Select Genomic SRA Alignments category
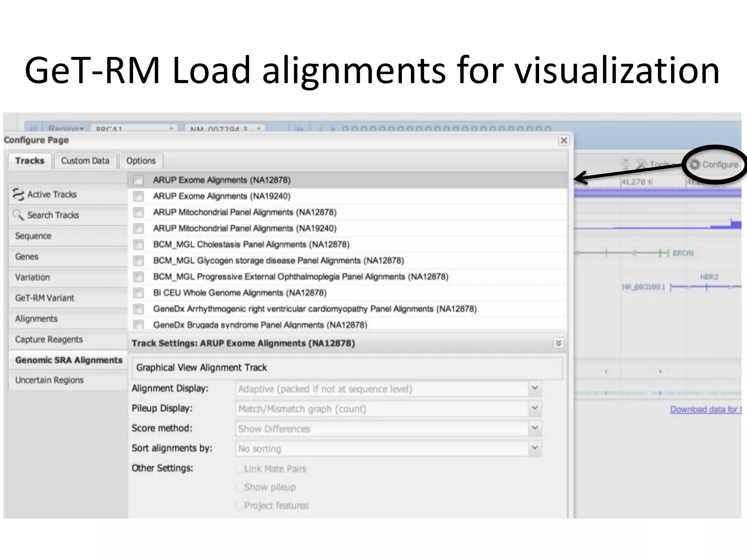 point(68,360)
